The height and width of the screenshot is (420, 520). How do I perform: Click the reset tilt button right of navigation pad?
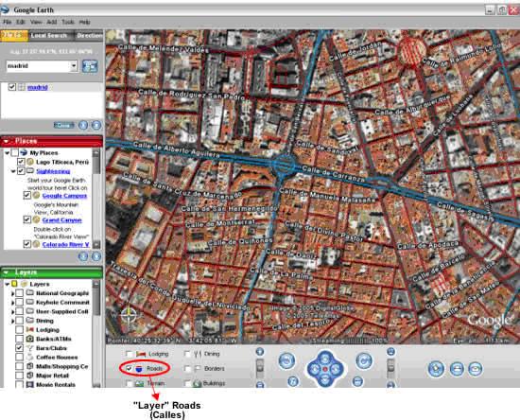point(357,381)
